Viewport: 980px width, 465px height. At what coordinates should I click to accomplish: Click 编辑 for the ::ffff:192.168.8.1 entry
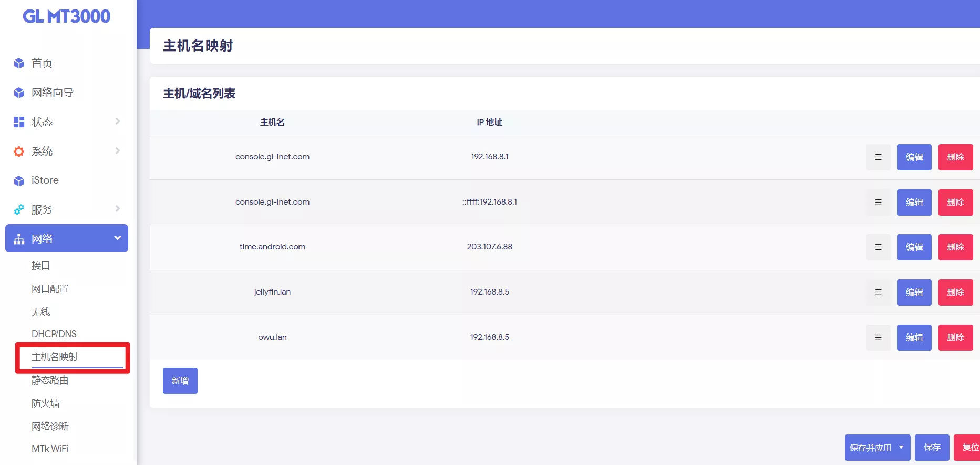(914, 203)
